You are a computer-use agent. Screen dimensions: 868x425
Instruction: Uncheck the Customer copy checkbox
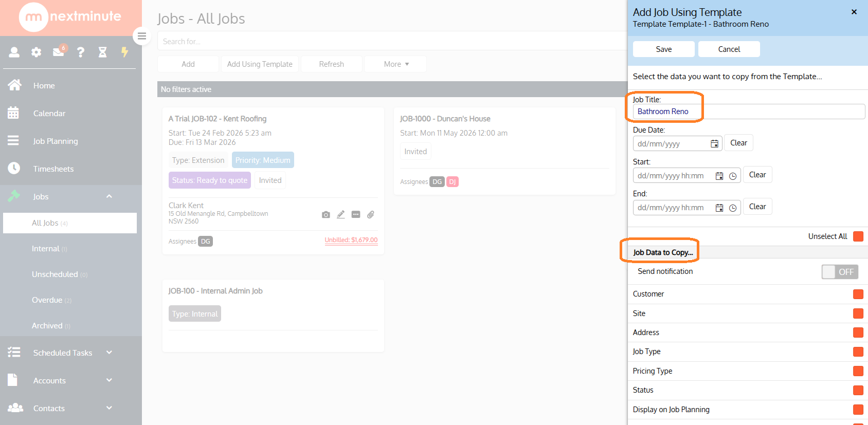[x=858, y=294]
